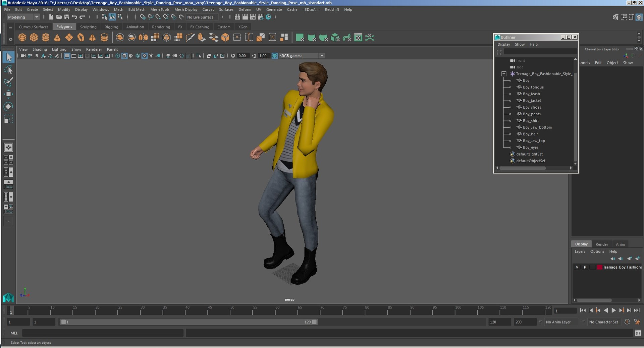This screenshot has width=644, height=348.
Task: Activate the Lasso Select tool
Action: [8, 70]
